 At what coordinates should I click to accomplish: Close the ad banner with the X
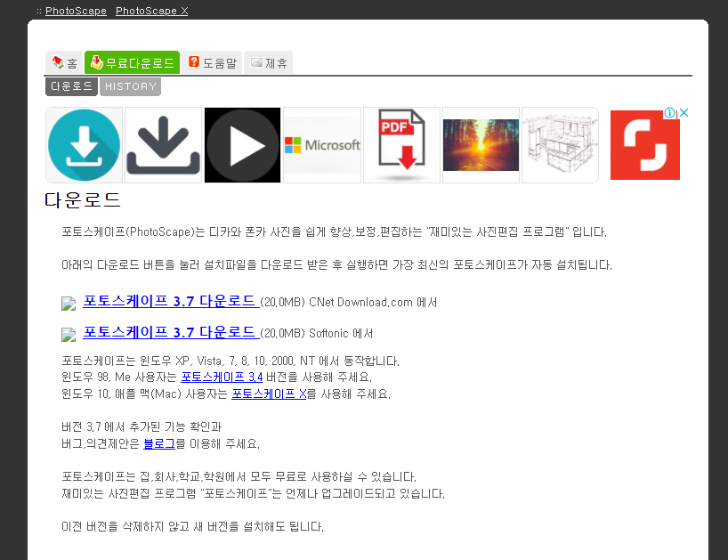coord(684,113)
